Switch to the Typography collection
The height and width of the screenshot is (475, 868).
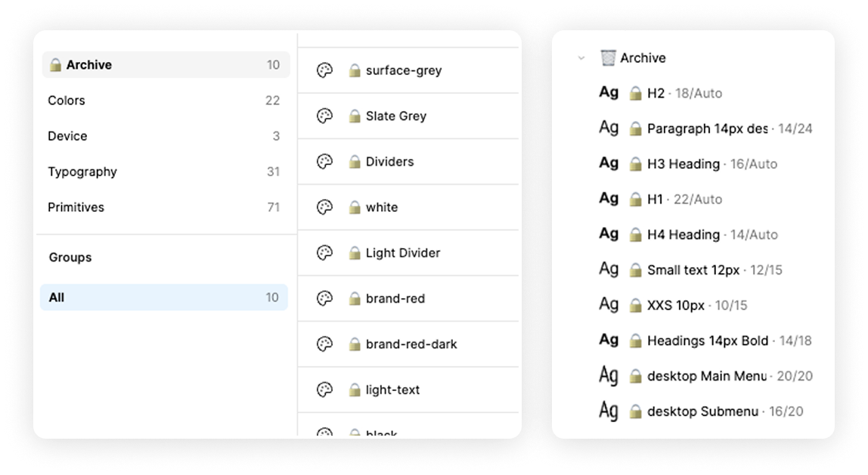[x=82, y=172]
